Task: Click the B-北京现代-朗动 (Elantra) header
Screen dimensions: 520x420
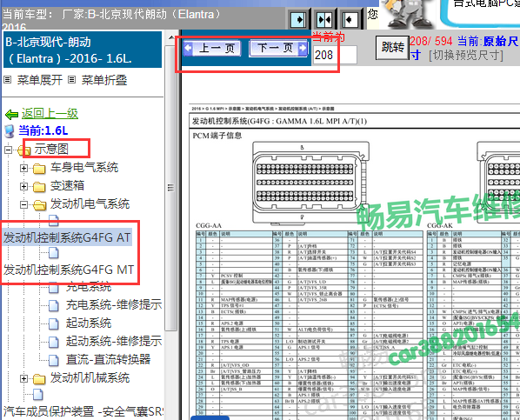Action: pos(83,50)
